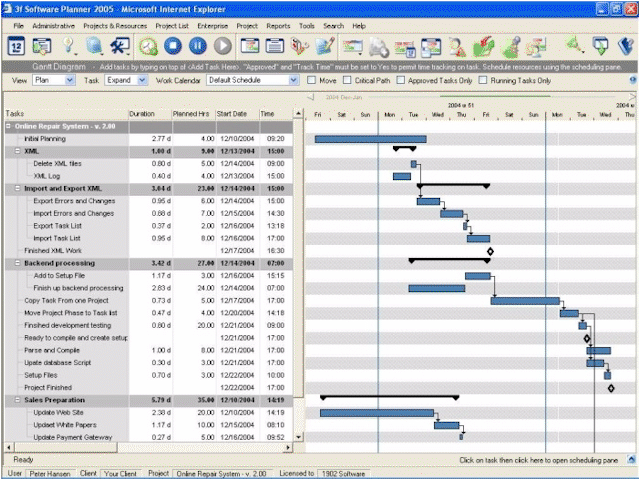
Task: Click the task list vertical scroll up arrow
Action: click(298, 113)
